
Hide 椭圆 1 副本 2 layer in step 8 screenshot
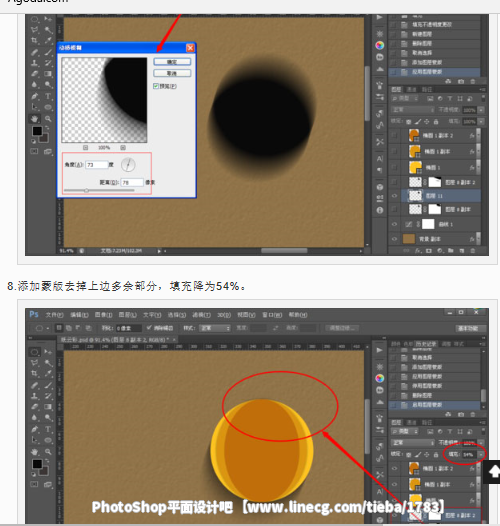394,468
